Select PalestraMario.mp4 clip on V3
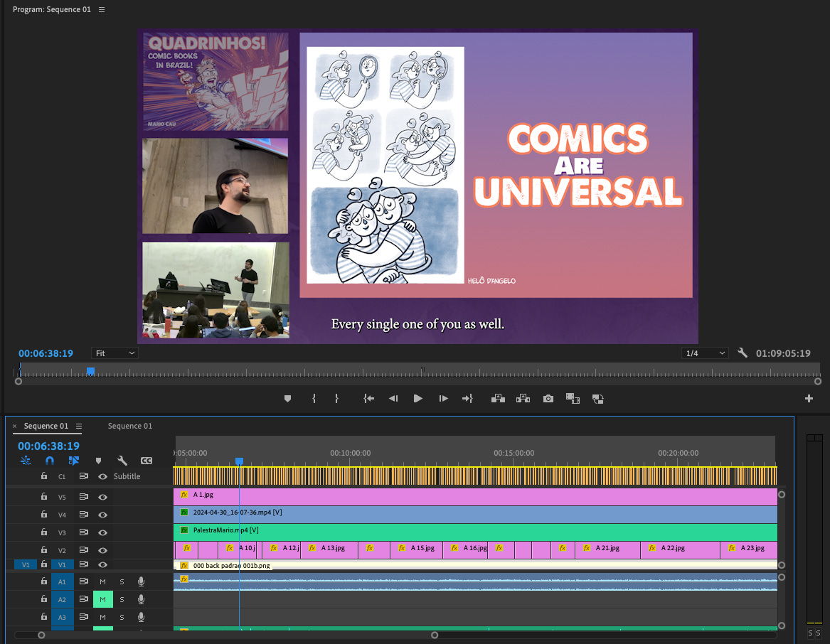830x644 pixels. [x=475, y=532]
